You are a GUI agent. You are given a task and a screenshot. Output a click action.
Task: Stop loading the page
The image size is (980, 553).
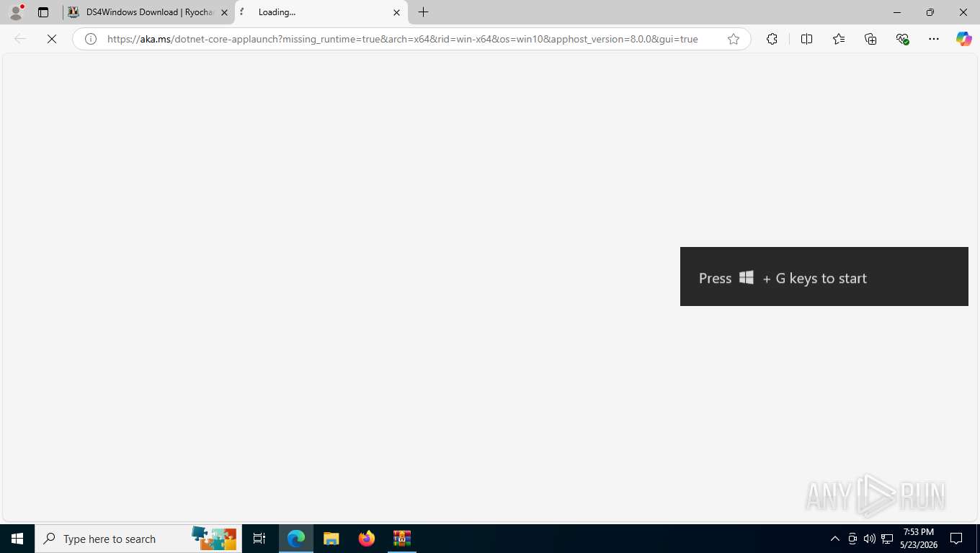(52, 39)
